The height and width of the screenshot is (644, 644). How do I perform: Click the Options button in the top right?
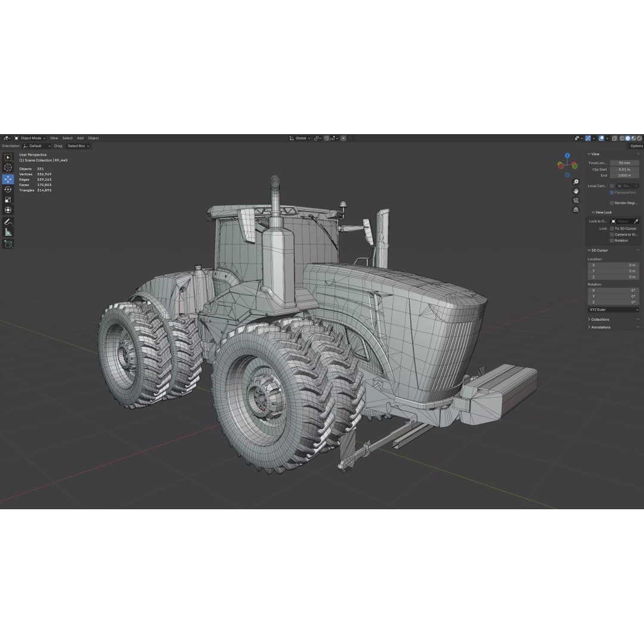coord(636,145)
